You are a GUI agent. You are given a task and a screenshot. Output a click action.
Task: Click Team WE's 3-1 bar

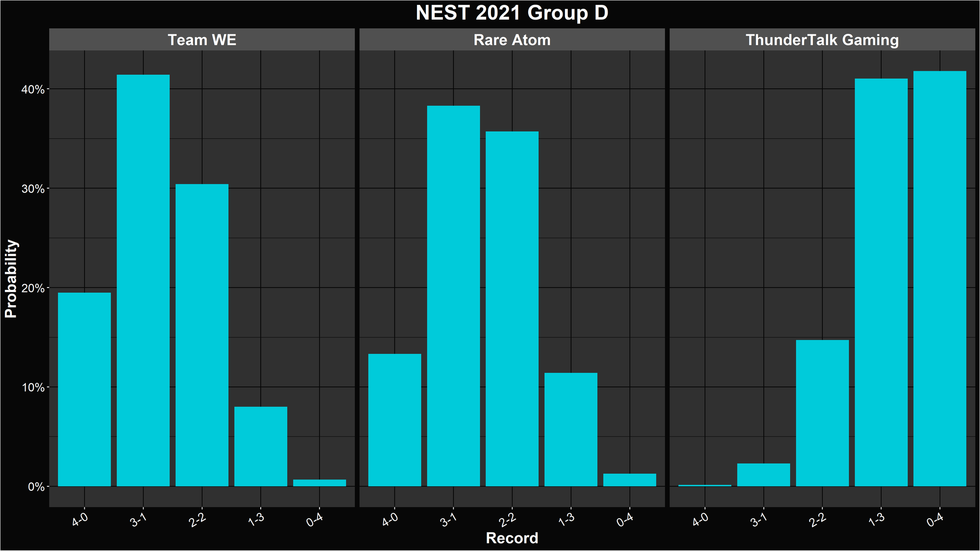tap(143, 281)
